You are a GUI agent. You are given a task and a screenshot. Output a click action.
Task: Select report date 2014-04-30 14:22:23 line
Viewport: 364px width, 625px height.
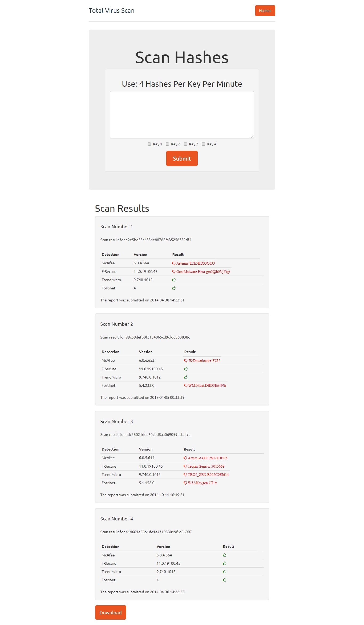pyautogui.click(x=142, y=592)
